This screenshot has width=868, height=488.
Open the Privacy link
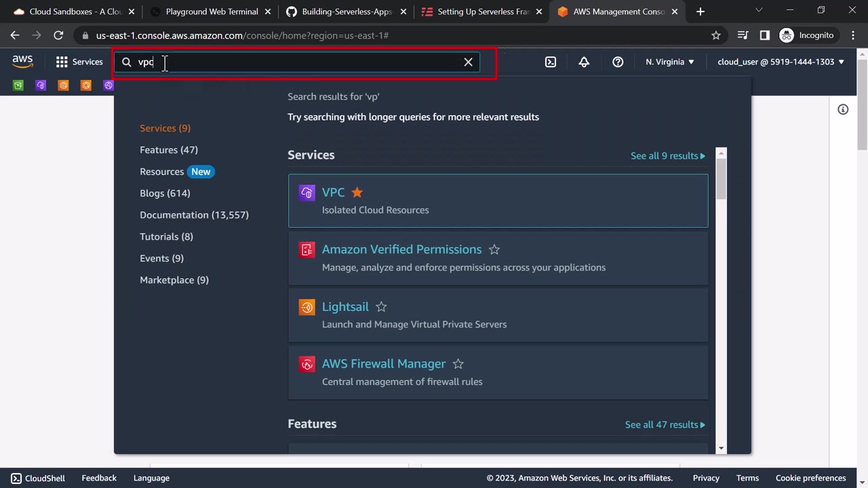click(x=706, y=478)
